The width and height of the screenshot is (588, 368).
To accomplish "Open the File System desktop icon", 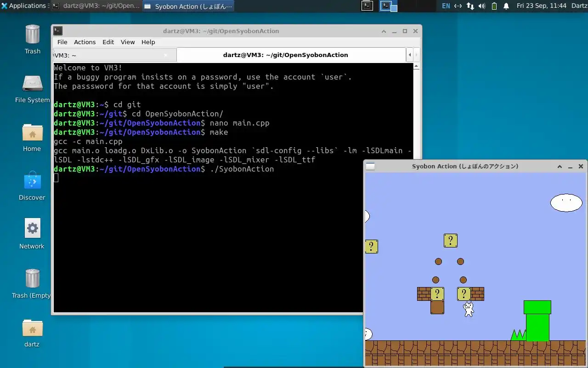I will (32, 89).
